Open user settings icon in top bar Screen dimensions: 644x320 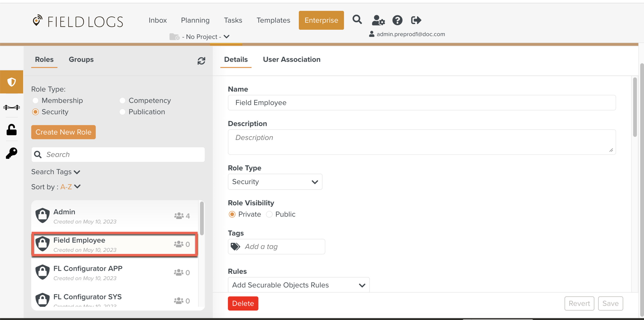click(x=378, y=20)
